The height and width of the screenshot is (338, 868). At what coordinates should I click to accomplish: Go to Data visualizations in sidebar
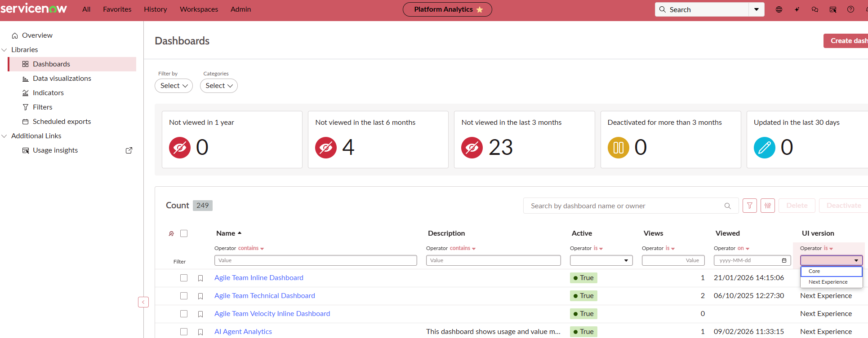(62, 79)
